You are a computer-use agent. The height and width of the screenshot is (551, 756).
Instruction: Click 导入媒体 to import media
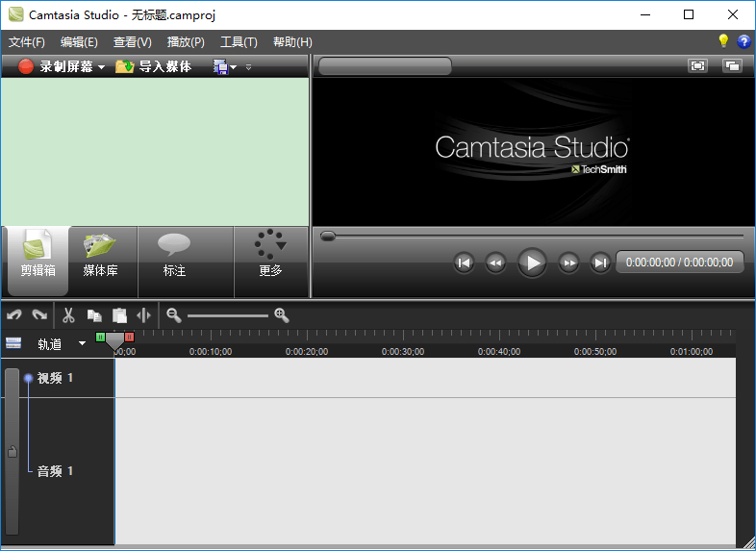(153, 66)
